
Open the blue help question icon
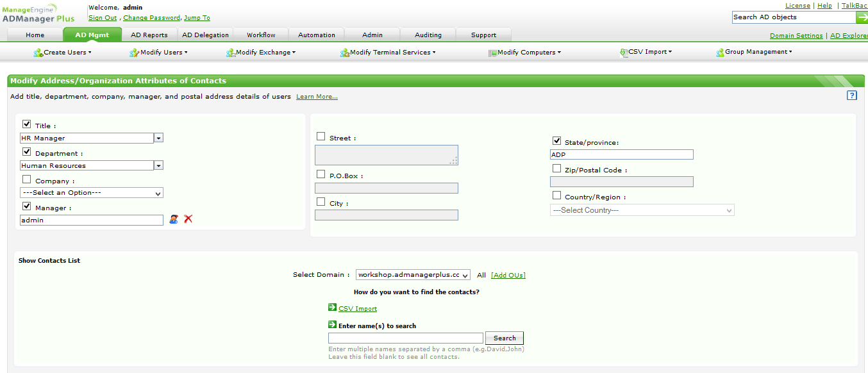pos(852,95)
